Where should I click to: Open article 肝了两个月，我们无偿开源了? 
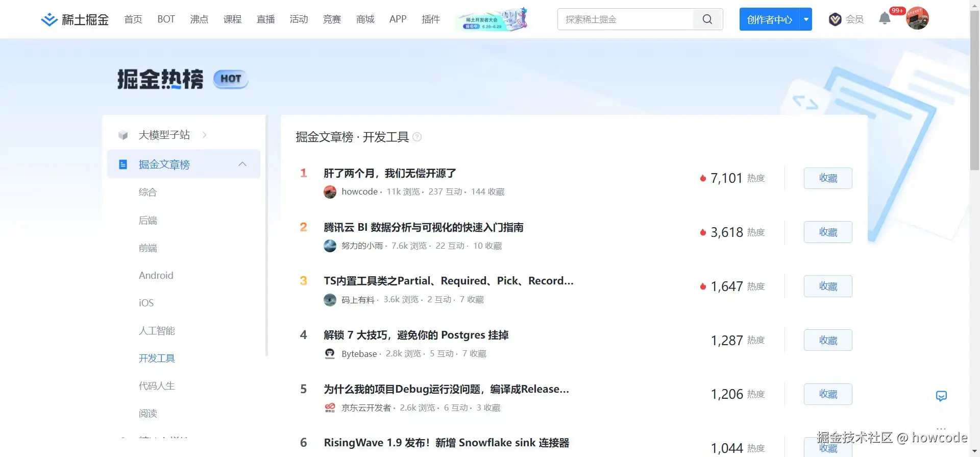pos(390,174)
